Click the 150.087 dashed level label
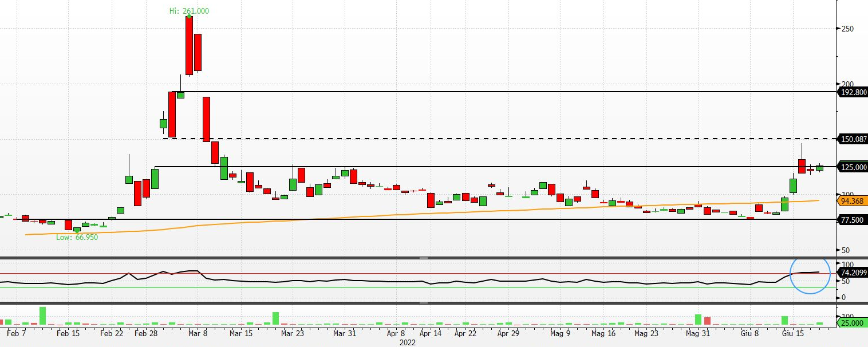 coord(853,139)
